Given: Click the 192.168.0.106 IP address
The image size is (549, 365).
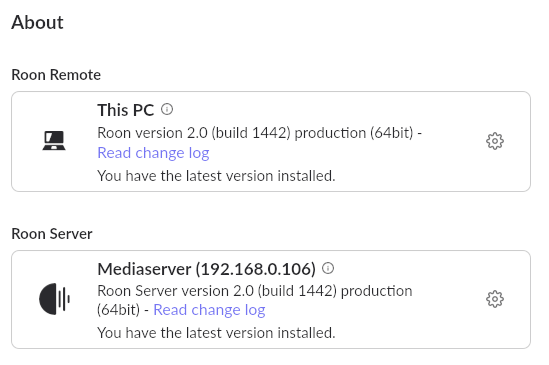Looking at the screenshot, I should coord(255,269).
